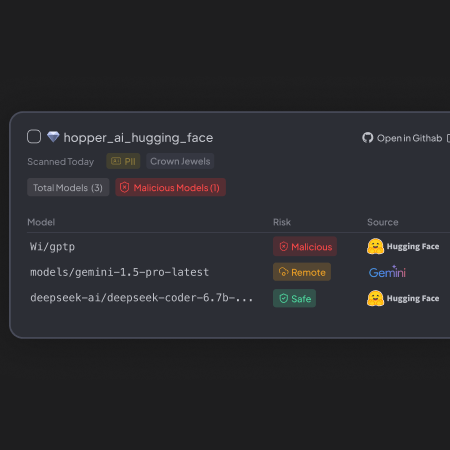Viewport: 450px width, 450px height.
Task: Click the diamond crown jewel icon
Action: (53, 137)
